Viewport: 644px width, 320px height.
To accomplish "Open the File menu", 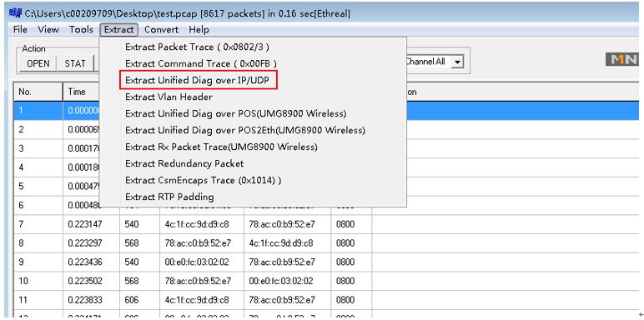I will click(20, 29).
